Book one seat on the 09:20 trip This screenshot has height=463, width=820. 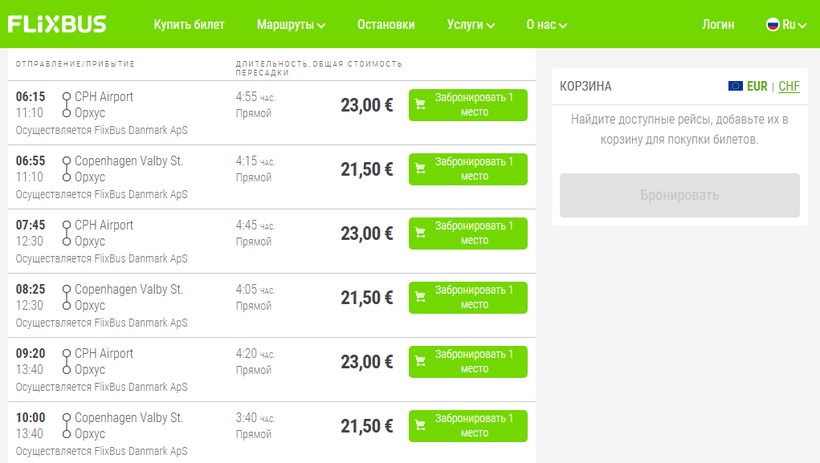pyautogui.click(x=468, y=361)
